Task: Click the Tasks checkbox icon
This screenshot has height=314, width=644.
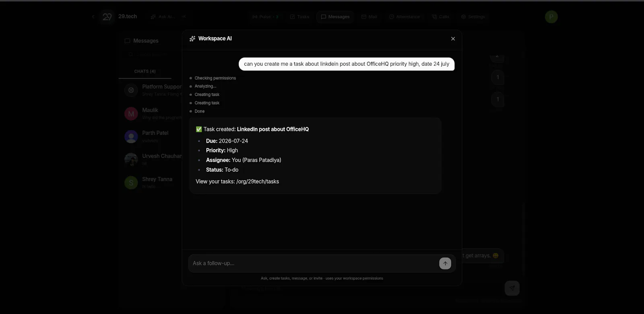Action: pyautogui.click(x=293, y=17)
